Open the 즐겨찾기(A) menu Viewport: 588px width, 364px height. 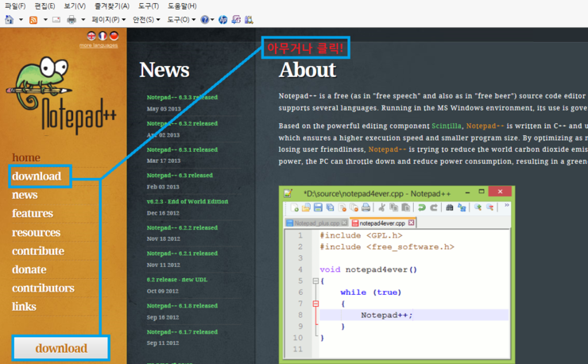pyautogui.click(x=112, y=6)
